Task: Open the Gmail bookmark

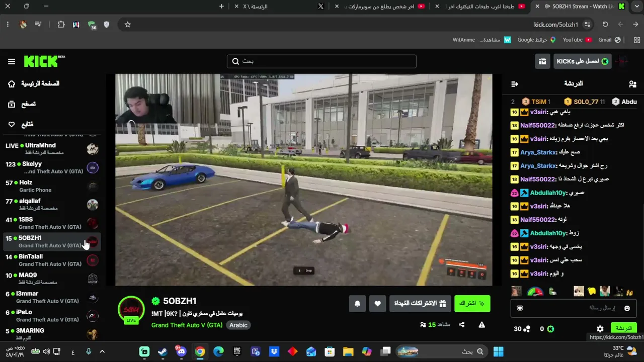Action: (x=609, y=40)
